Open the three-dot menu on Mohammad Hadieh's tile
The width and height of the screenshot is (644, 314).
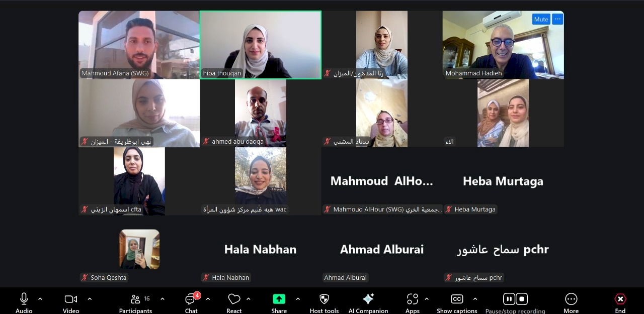557,19
